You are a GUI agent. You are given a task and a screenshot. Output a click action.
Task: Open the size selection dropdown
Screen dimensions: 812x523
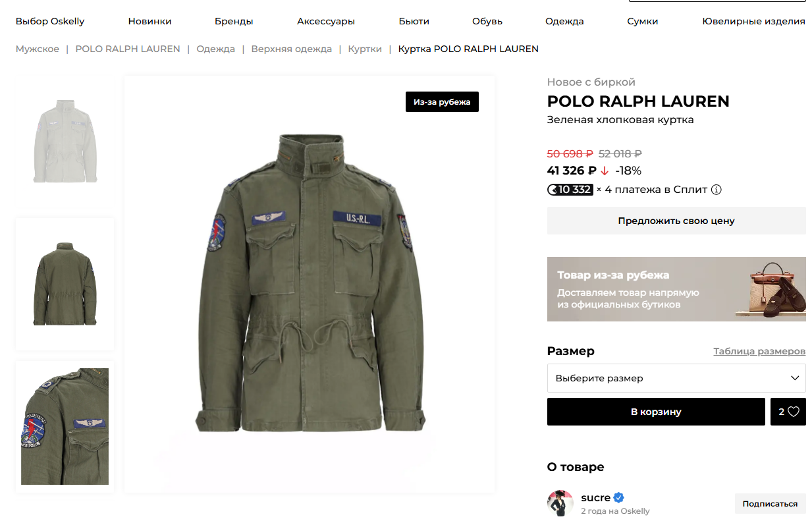click(676, 378)
